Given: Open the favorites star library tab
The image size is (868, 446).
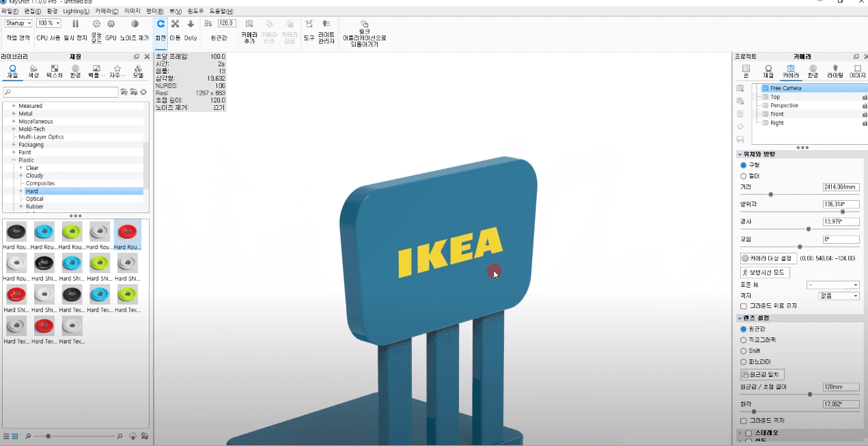Looking at the screenshot, I should (x=117, y=71).
